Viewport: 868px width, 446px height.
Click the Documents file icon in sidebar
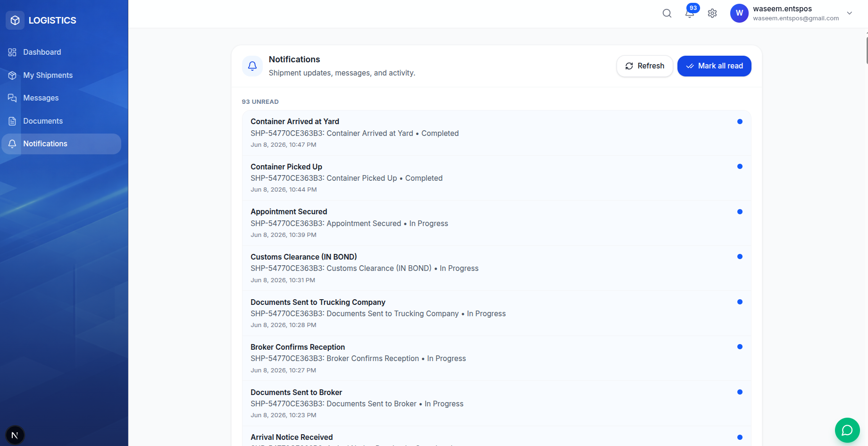coord(12,121)
